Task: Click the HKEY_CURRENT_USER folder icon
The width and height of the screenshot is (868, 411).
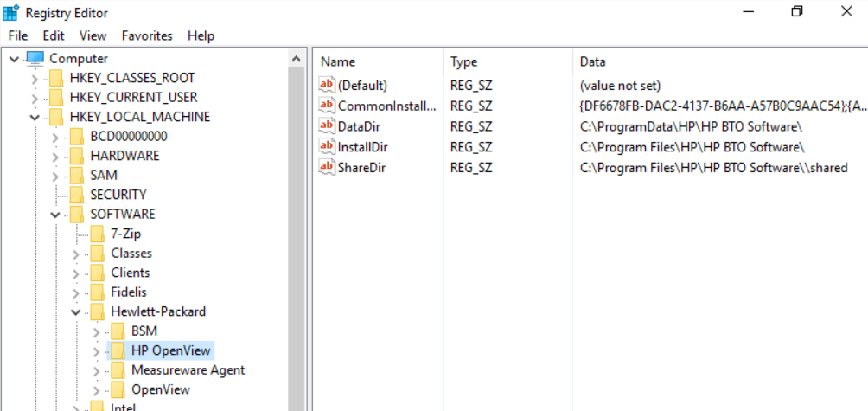Action: (x=56, y=98)
